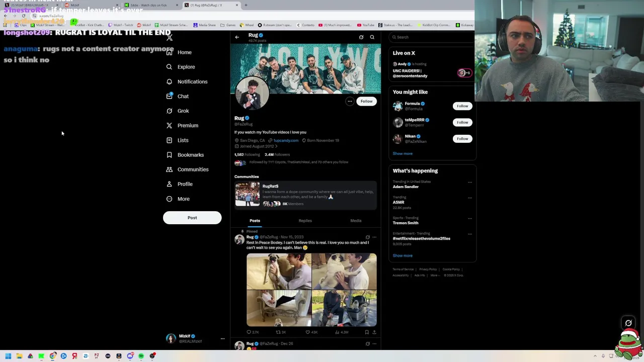The height and width of the screenshot is (362, 644).
Task: Open the top-left pug photo
Action: (x=279, y=272)
